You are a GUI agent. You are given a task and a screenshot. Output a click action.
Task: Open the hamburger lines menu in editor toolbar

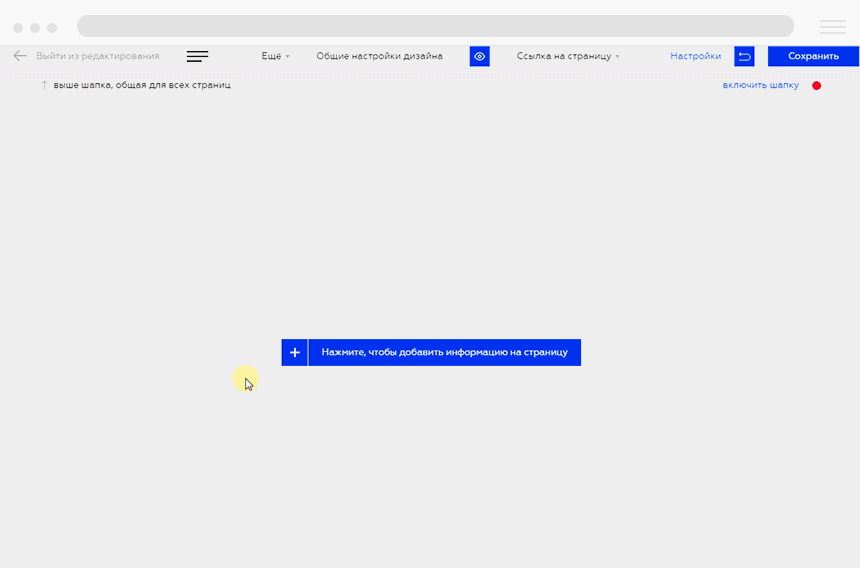tap(197, 56)
